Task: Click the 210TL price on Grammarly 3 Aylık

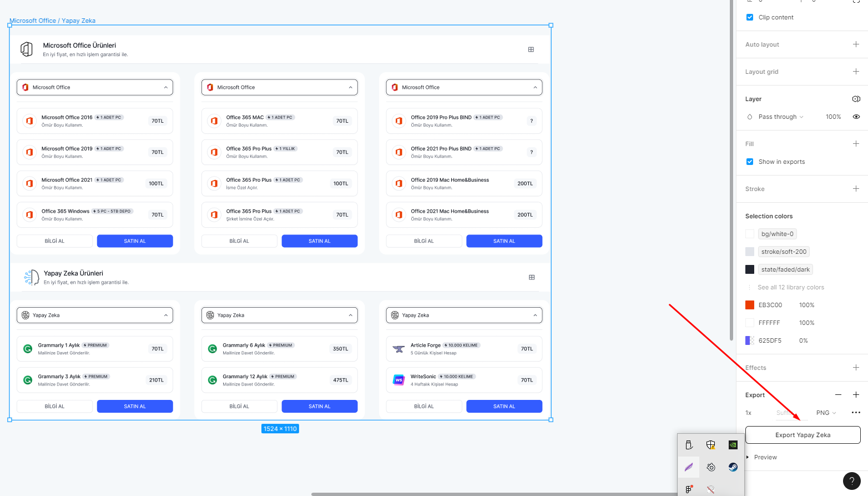Action: tap(156, 380)
